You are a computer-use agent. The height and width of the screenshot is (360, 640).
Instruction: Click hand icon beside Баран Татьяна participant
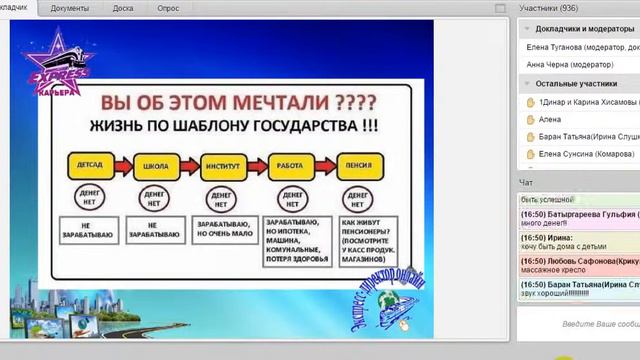click(x=530, y=137)
